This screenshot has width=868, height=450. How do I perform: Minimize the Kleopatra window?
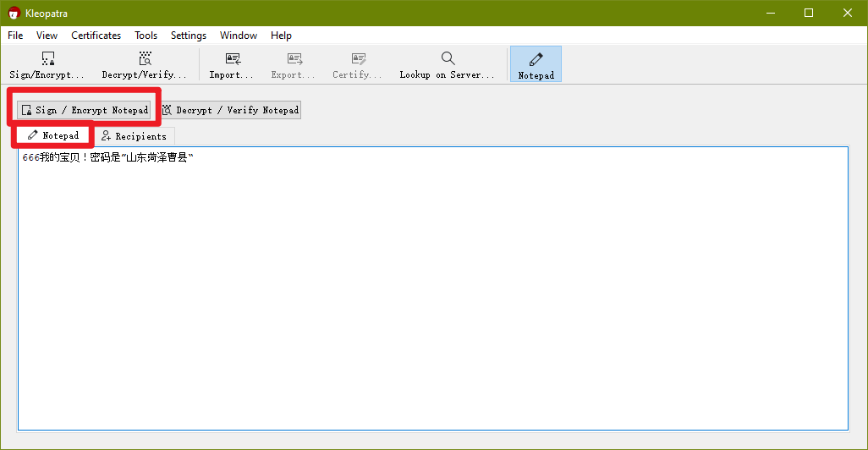[x=771, y=13]
